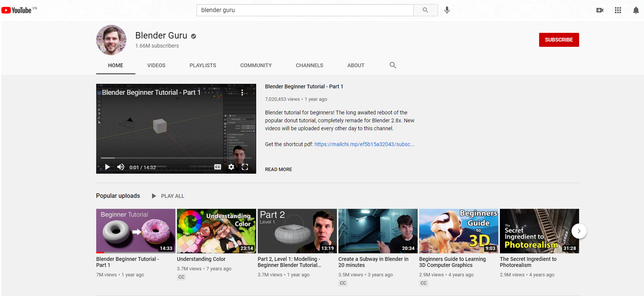The width and height of the screenshot is (644, 296).
Task: Open the PLAYLISTS tab
Action: [x=203, y=65]
